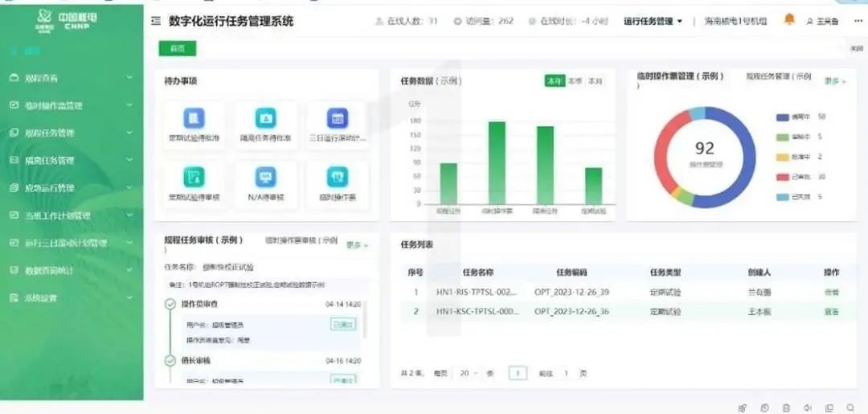
Task: Click 查看 link for HN1-RIS-TPTSL task
Action: tap(831, 293)
